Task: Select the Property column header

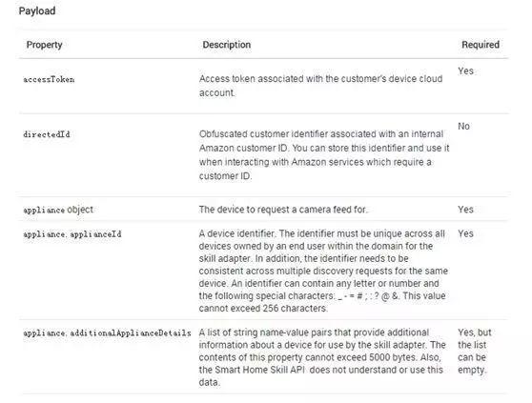Action: [x=45, y=45]
